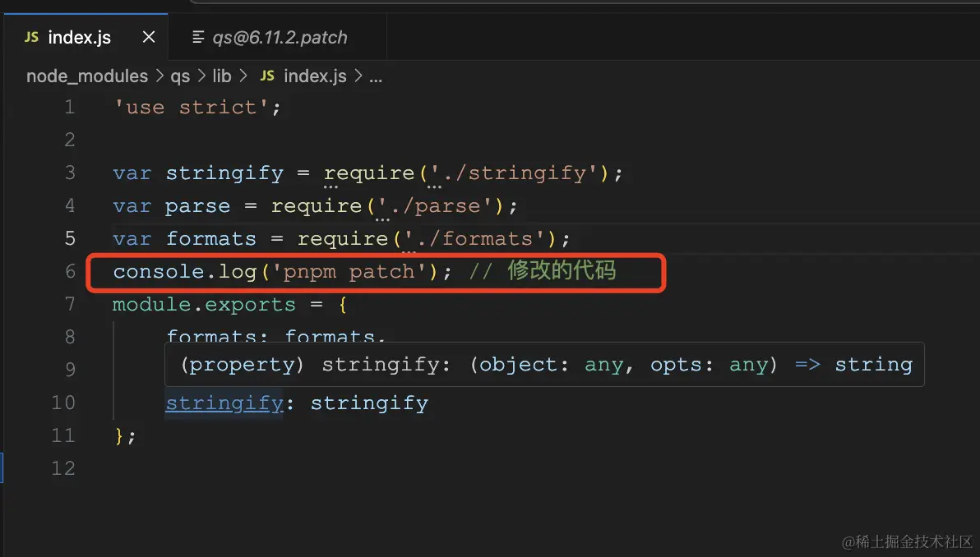Click line number 7 in gutter

69,304
